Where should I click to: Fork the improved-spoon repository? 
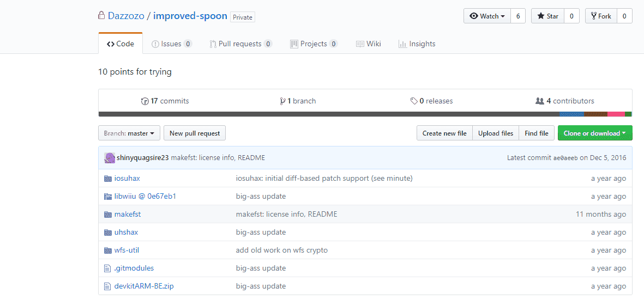(601, 16)
